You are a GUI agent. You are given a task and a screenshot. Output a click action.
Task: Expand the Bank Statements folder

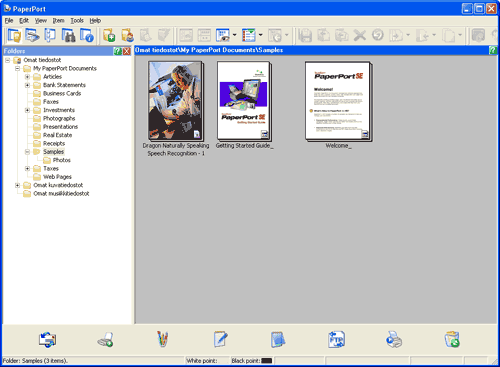click(28, 85)
